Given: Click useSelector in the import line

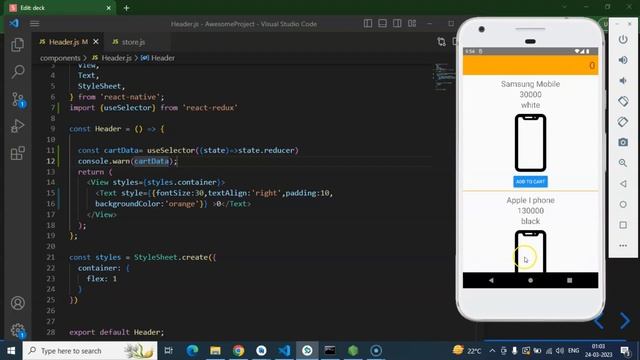Looking at the screenshot, I should [128, 107].
